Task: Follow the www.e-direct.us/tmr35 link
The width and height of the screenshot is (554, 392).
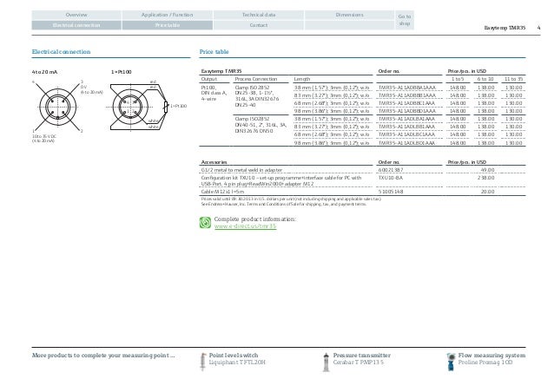Action: click(245, 226)
